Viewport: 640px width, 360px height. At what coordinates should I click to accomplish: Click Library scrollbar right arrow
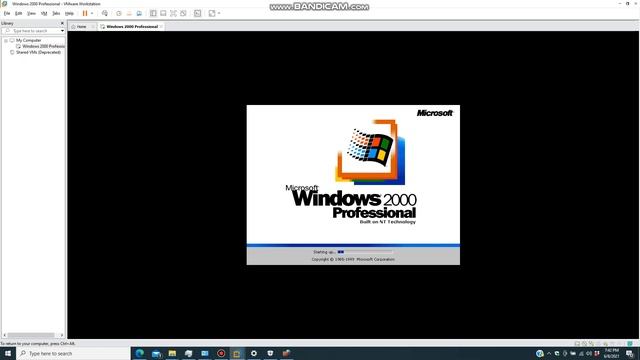click(62, 335)
